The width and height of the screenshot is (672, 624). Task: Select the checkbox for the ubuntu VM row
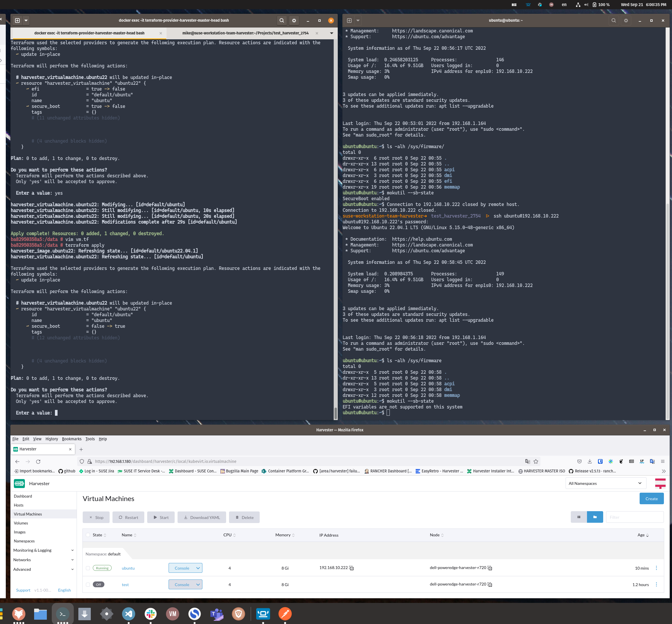(88, 568)
